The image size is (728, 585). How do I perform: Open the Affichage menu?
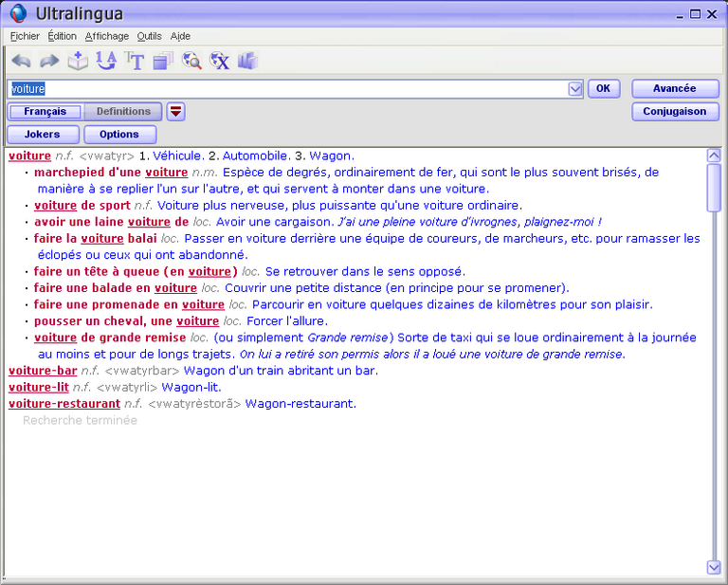pos(107,36)
